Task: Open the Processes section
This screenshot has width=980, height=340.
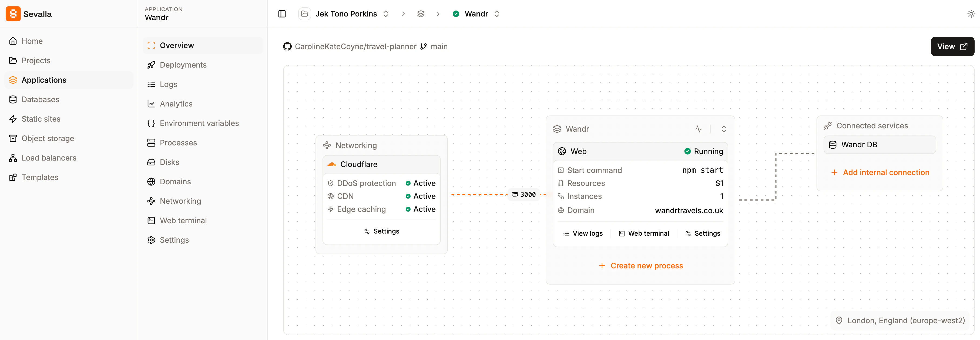Action: (x=202, y=142)
